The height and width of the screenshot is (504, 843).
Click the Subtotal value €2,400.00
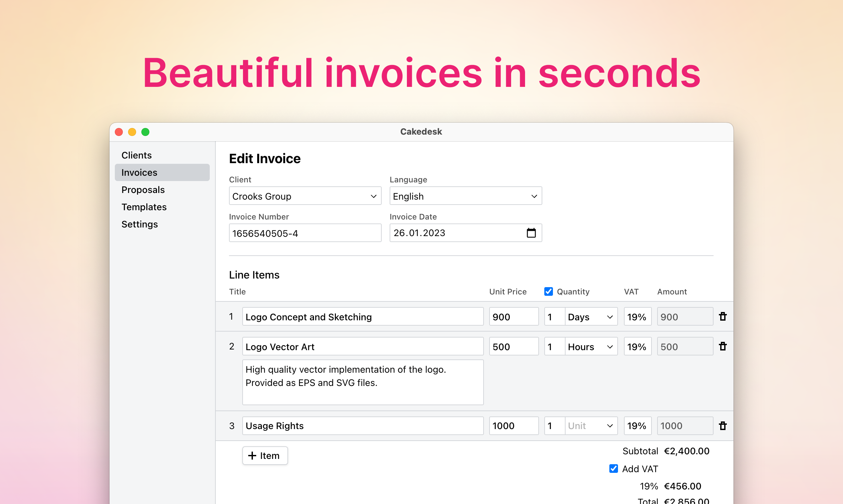(687, 451)
